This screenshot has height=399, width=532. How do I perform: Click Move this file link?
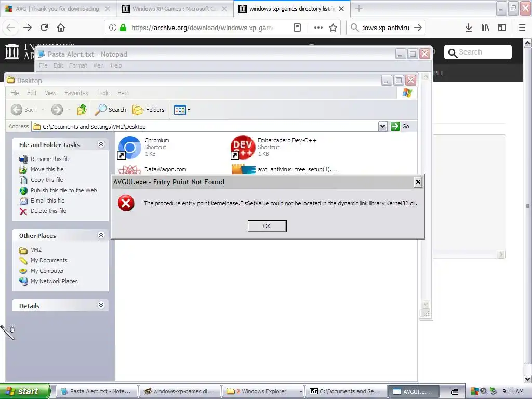pyautogui.click(x=47, y=169)
